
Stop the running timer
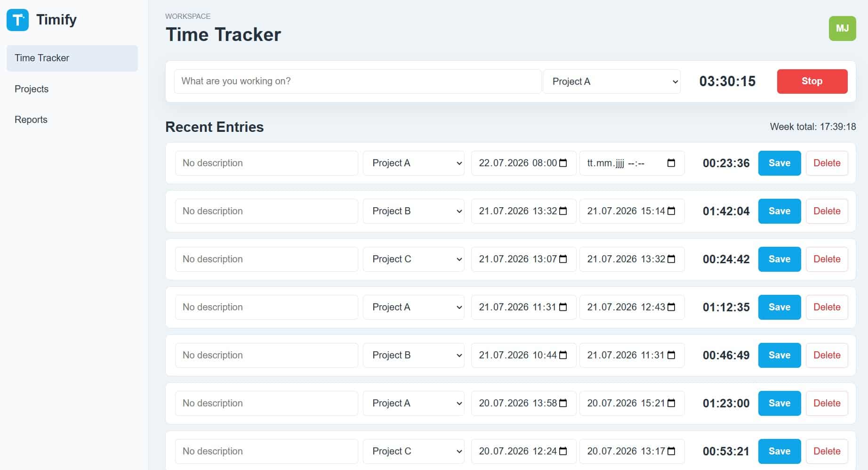(x=812, y=81)
